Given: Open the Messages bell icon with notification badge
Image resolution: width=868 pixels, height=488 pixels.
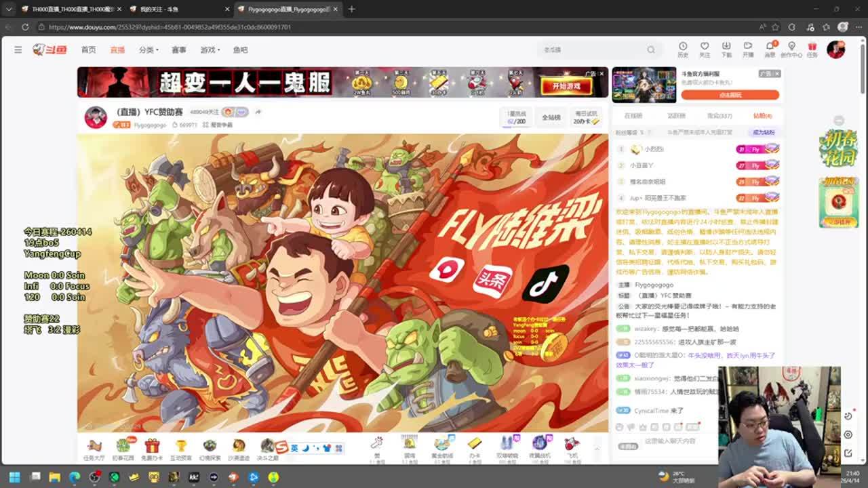Looking at the screenshot, I should (770, 49).
